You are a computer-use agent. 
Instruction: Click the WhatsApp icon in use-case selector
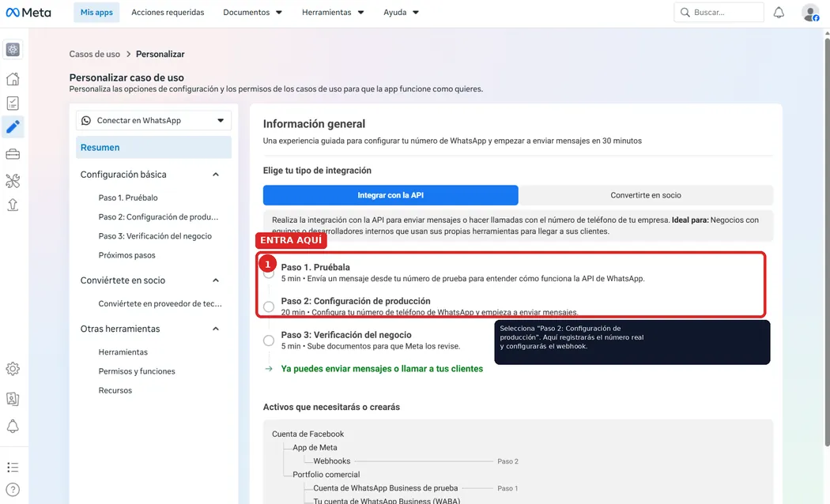85,121
